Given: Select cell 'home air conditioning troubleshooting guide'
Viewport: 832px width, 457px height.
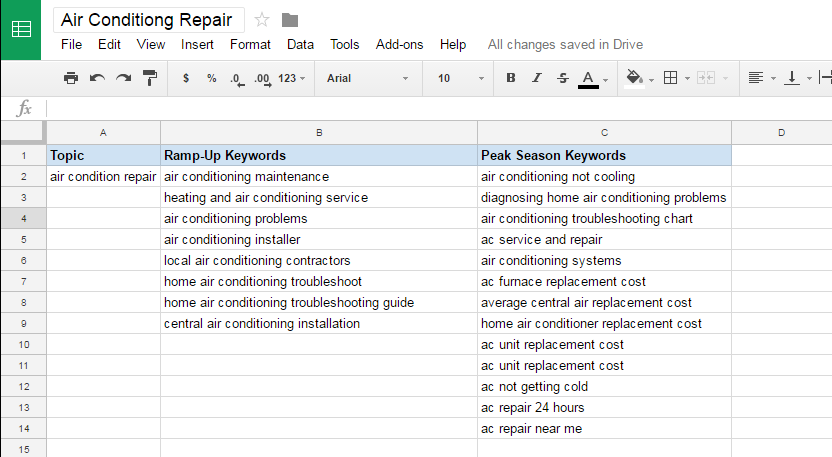Looking at the screenshot, I should (x=319, y=303).
